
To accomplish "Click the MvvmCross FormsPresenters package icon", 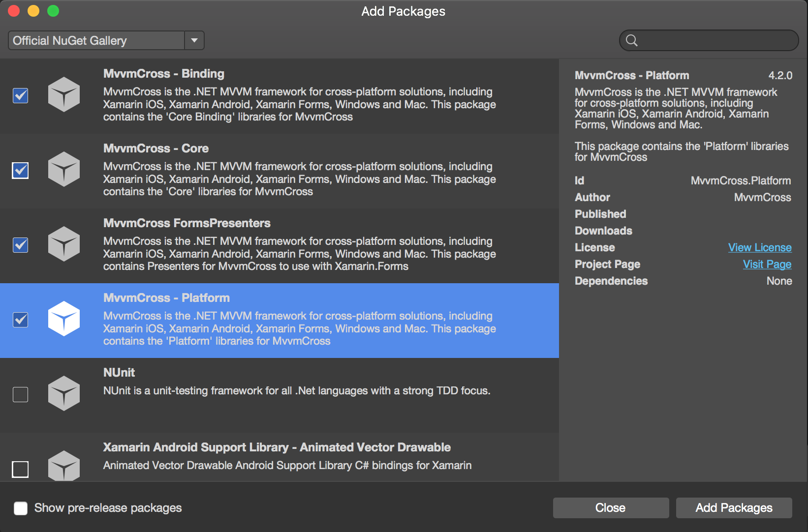I will point(64,244).
